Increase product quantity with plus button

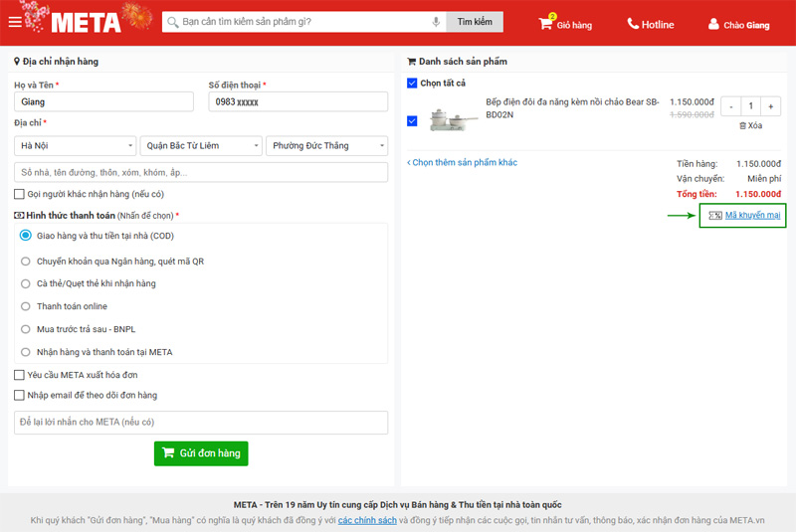[x=772, y=106]
